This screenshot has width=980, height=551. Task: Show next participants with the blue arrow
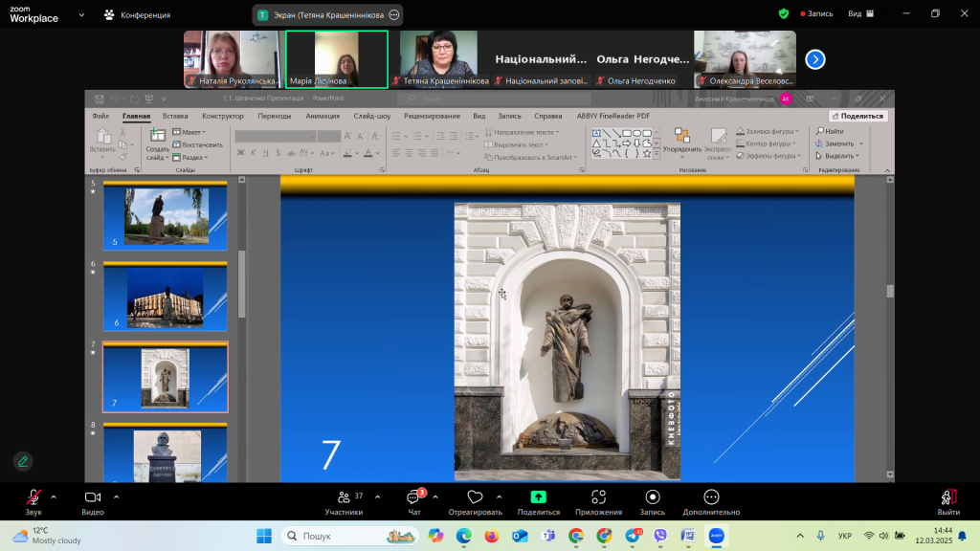coord(815,59)
